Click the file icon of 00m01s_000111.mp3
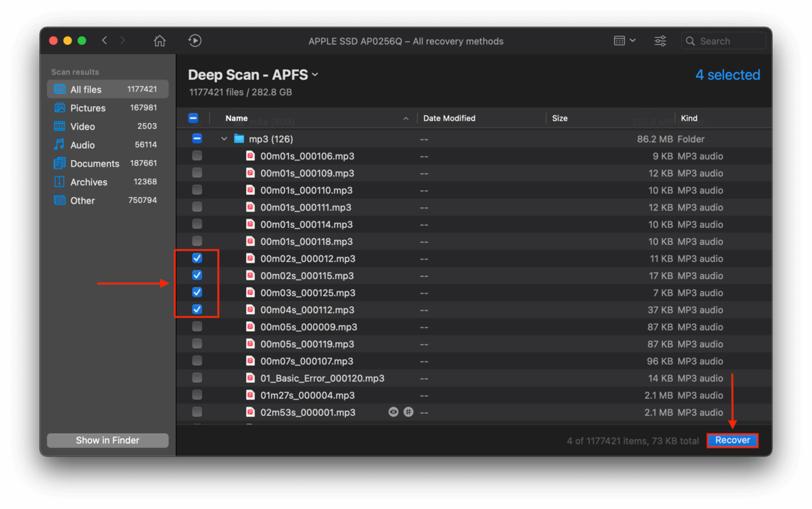The height and width of the screenshot is (509, 812). [x=250, y=207]
